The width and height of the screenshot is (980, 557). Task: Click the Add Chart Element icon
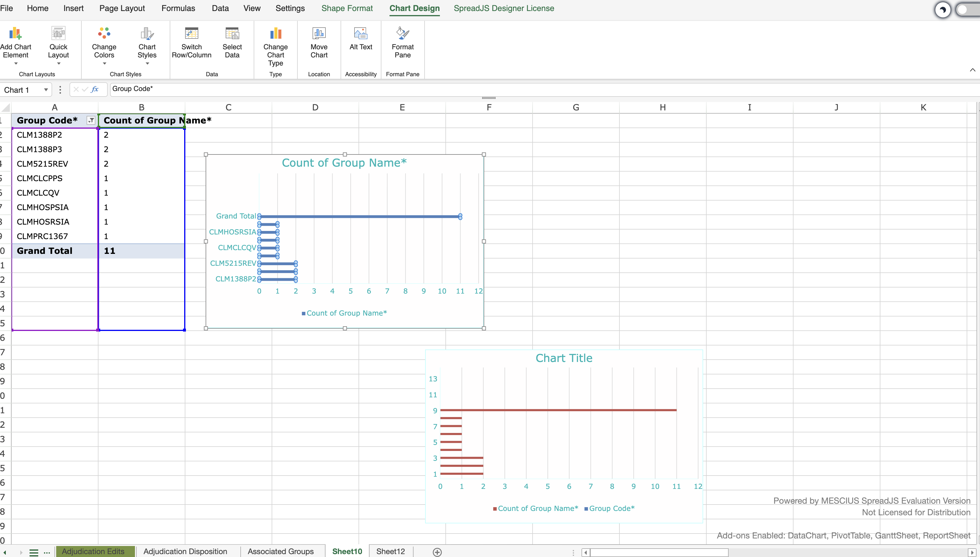click(x=15, y=34)
